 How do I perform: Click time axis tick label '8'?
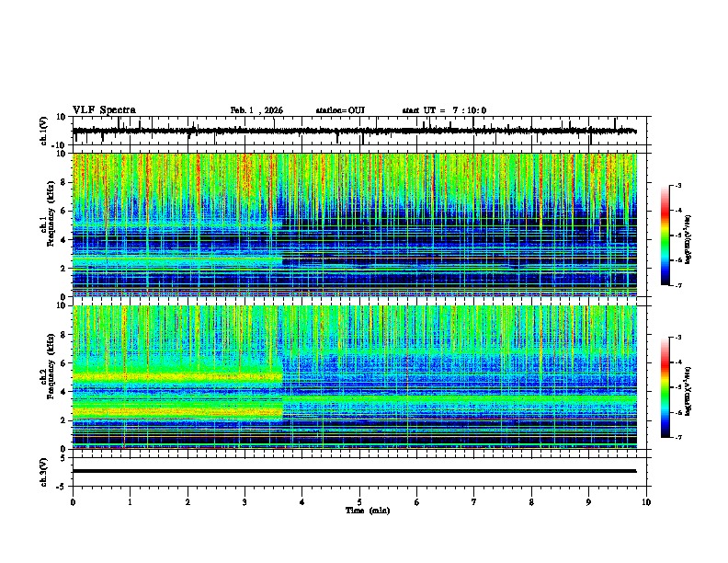coord(531,502)
